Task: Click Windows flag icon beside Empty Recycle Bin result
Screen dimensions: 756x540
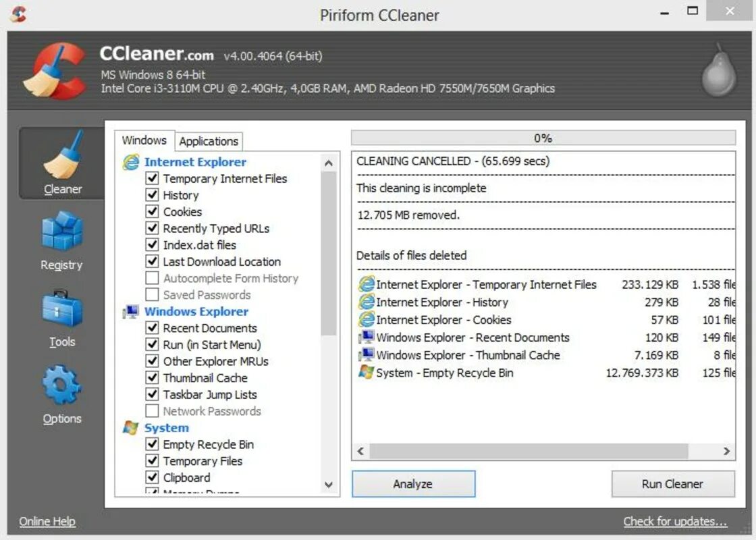Action: point(367,372)
